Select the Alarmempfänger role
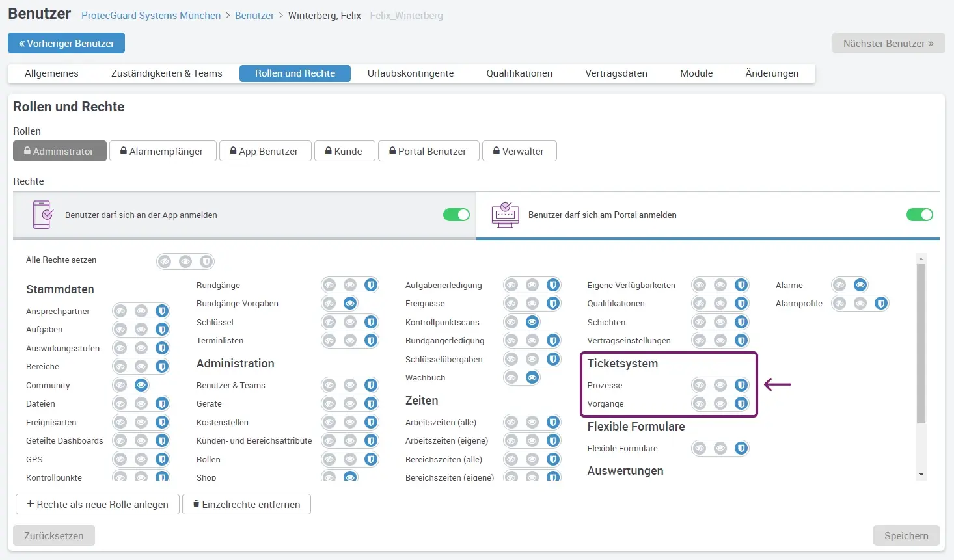 coord(163,151)
